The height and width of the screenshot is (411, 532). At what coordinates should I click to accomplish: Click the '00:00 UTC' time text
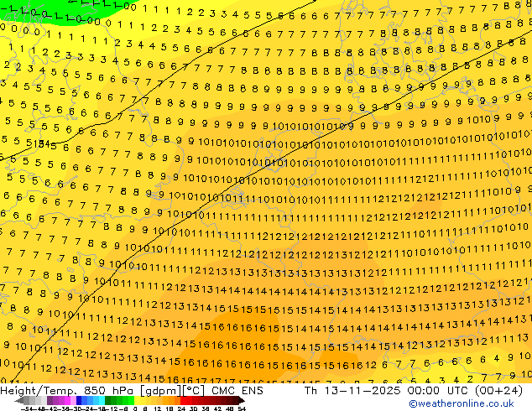coord(439,391)
